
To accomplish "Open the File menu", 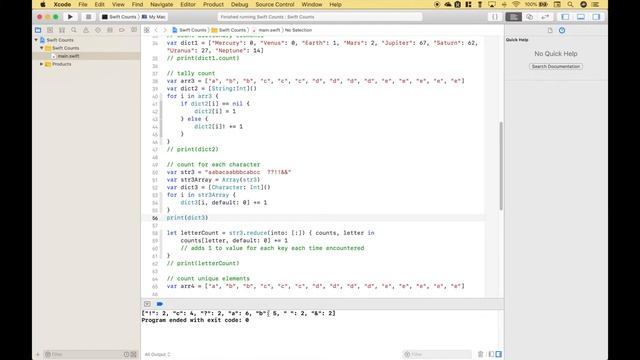I will pos(83,4).
